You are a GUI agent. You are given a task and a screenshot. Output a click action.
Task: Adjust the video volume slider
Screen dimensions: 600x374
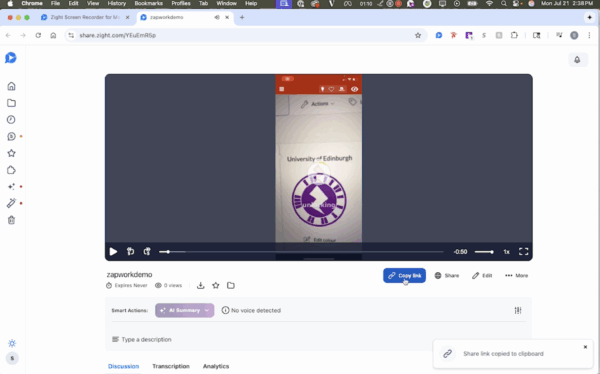pyautogui.click(x=484, y=252)
